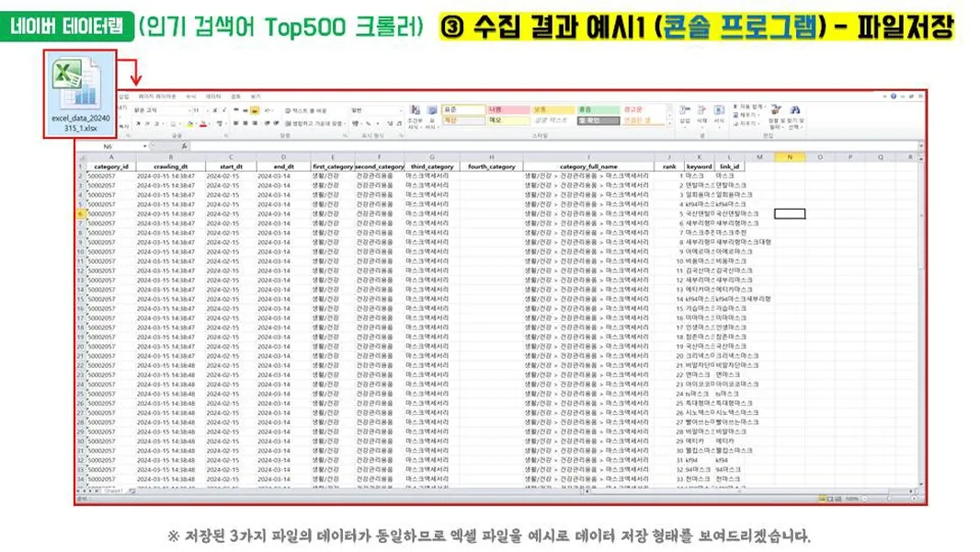Switch to the 페이지 레이아웃 ribbon tab
Viewport: 980px width, 552px height.
point(157,97)
